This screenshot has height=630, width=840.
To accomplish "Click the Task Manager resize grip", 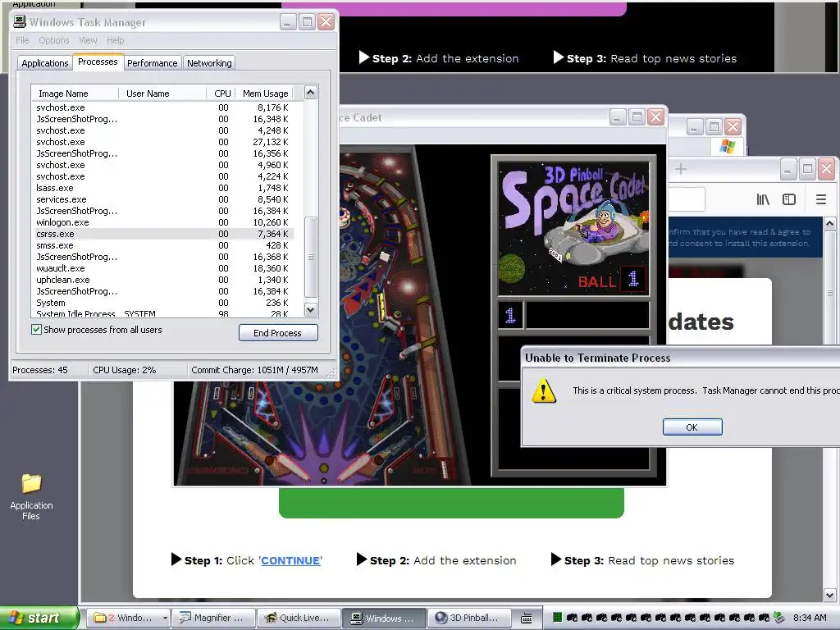I will coord(332,373).
